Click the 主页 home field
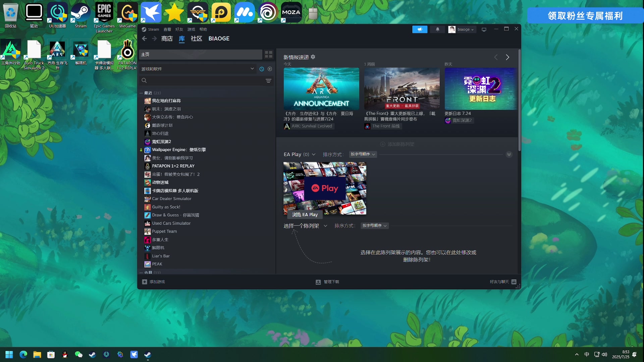This screenshot has height=362, width=644. point(201,54)
